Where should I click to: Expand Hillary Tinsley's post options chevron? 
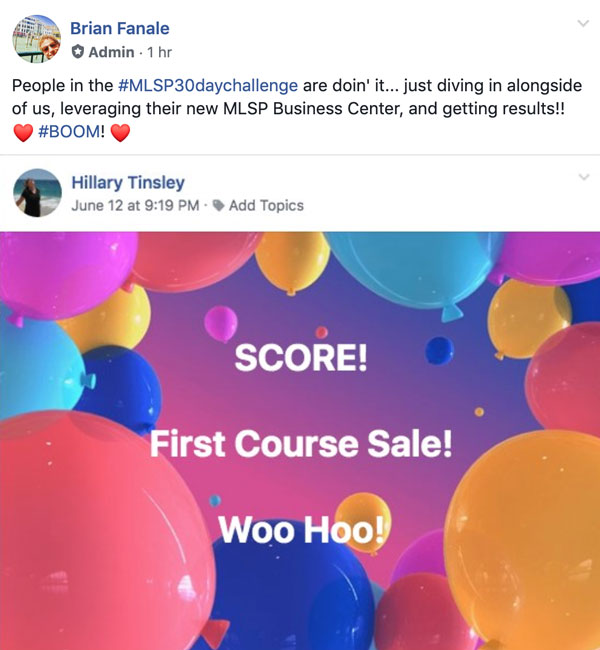(584, 177)
